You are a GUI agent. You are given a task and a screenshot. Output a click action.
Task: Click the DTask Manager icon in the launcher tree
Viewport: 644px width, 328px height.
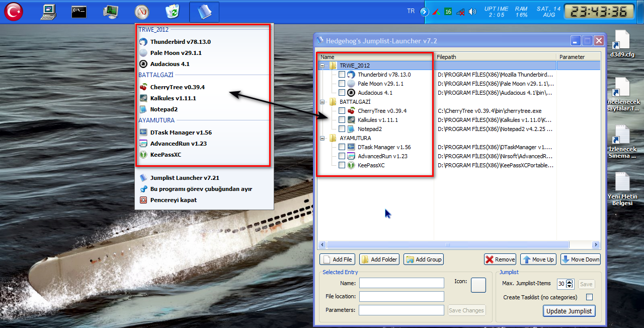tap(351, 147)
